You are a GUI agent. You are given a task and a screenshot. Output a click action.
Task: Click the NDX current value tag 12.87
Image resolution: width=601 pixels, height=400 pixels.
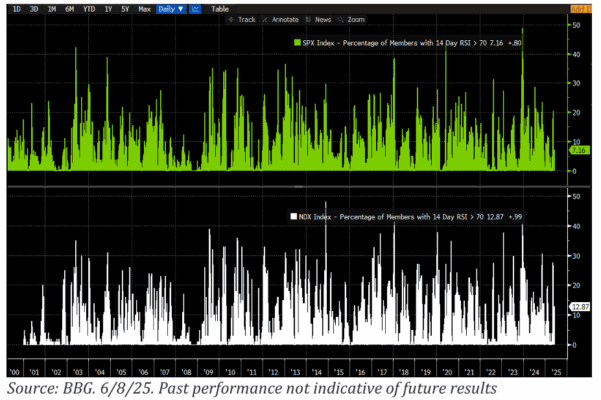[x=577, y=307]
